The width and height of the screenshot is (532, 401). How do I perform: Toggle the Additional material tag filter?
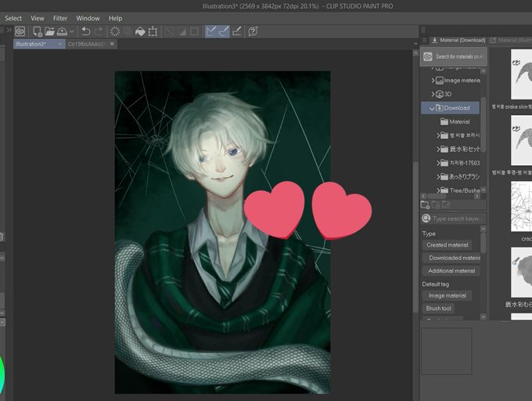point(451,271)
